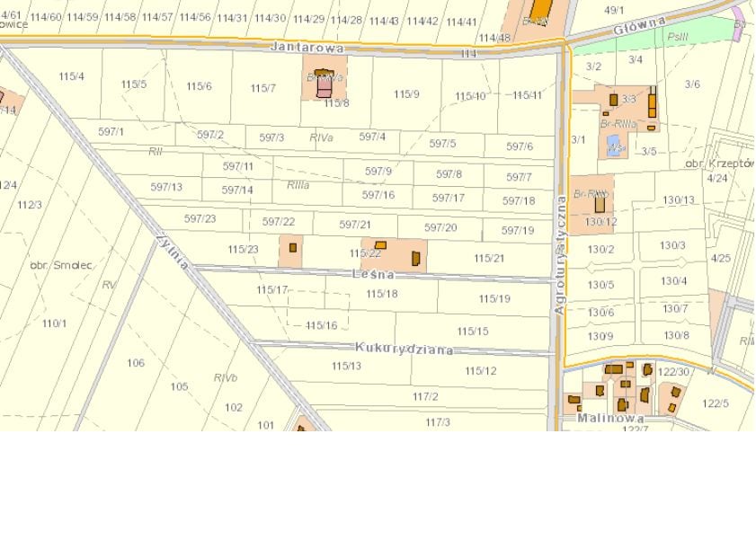Click the Agroturystyczna street label
756x540 pixels.
(x=561, y=255)
